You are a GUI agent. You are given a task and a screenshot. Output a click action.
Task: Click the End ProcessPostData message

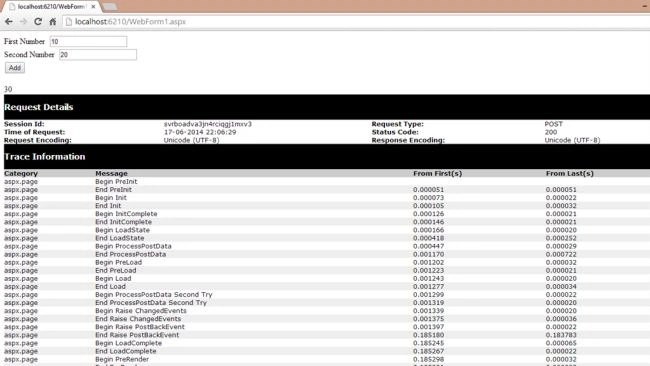(x=131, y=254)
